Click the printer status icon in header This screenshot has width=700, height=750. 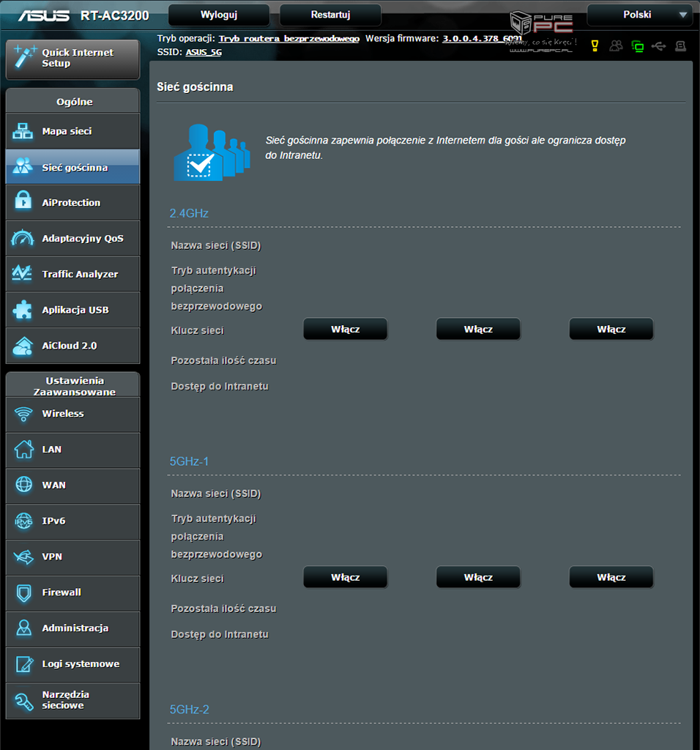tap(680, 46)
